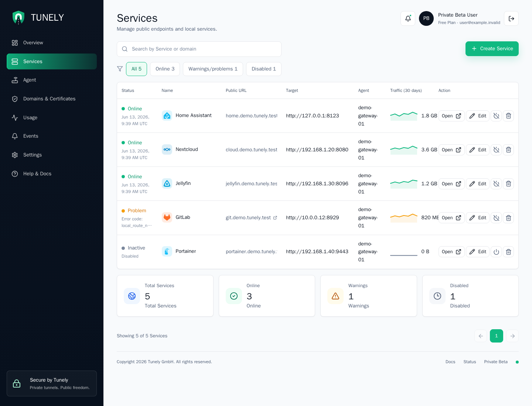Go to previous page arrow
The image size is (532, 406).
tap(481, 336)
